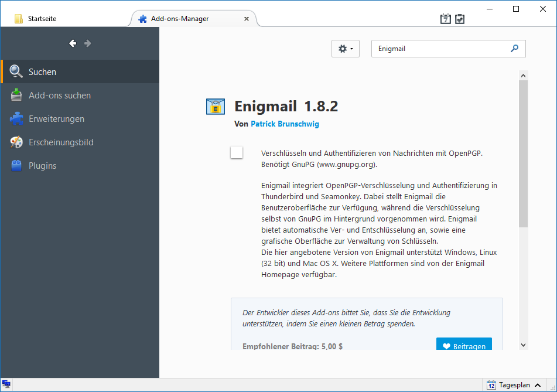This screenshot has width=557, height=392.
Task: Open the Plugins category
Action: [80, 166]
